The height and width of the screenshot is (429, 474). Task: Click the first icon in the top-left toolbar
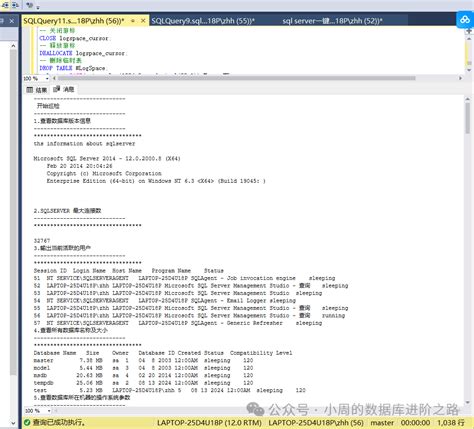[x=5, y=5]
